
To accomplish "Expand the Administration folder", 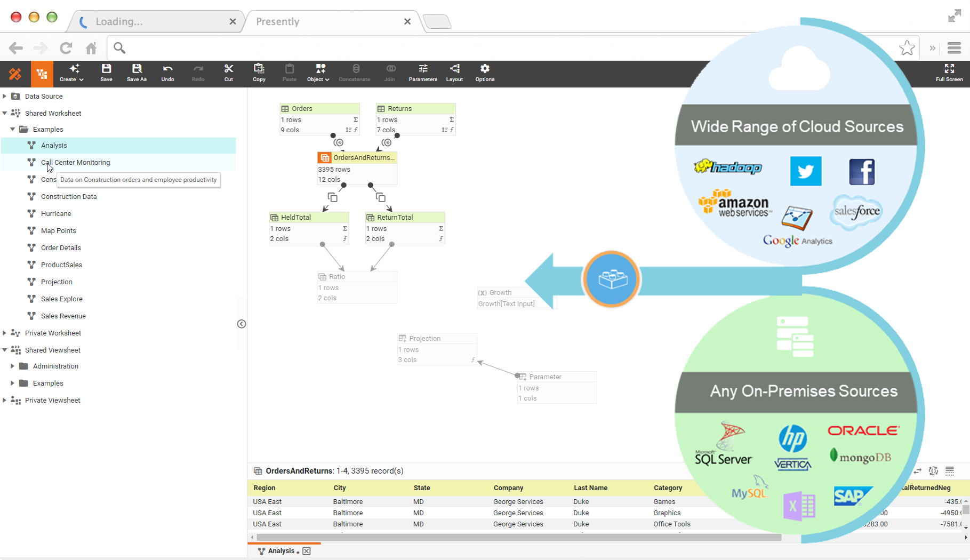I will [x=13, y=366].
